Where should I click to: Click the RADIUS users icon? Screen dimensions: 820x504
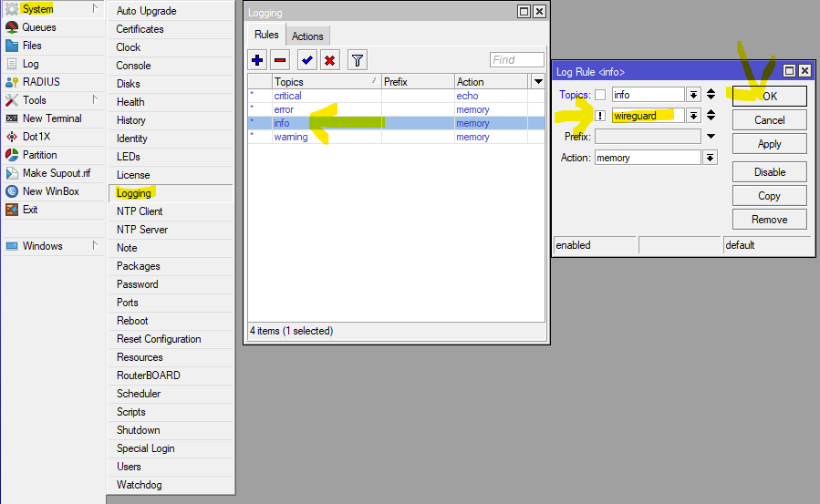12,82
